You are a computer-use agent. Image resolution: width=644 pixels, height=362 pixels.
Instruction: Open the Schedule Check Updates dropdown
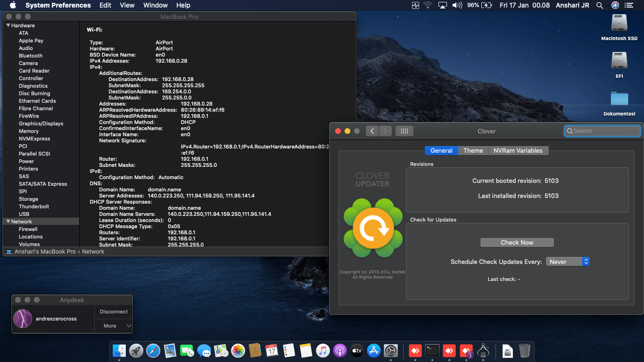tap(568, 262)
